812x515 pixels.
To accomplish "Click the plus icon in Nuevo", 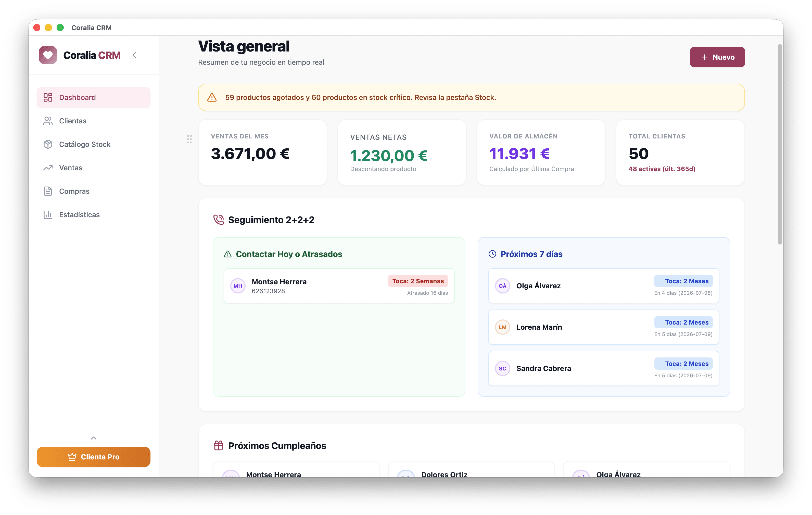I will pos(704,57).
